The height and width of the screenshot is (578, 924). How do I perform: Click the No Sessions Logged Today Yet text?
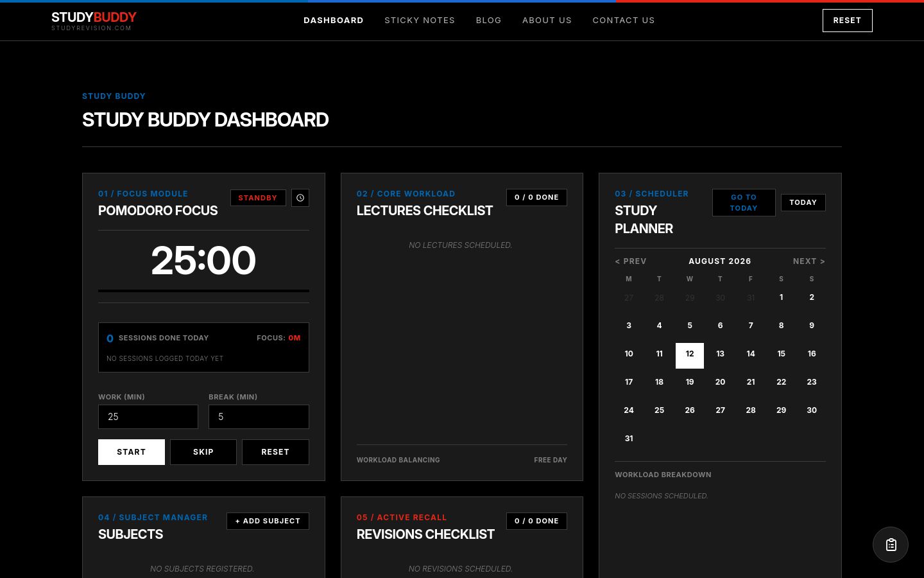[x=165, y=358]
